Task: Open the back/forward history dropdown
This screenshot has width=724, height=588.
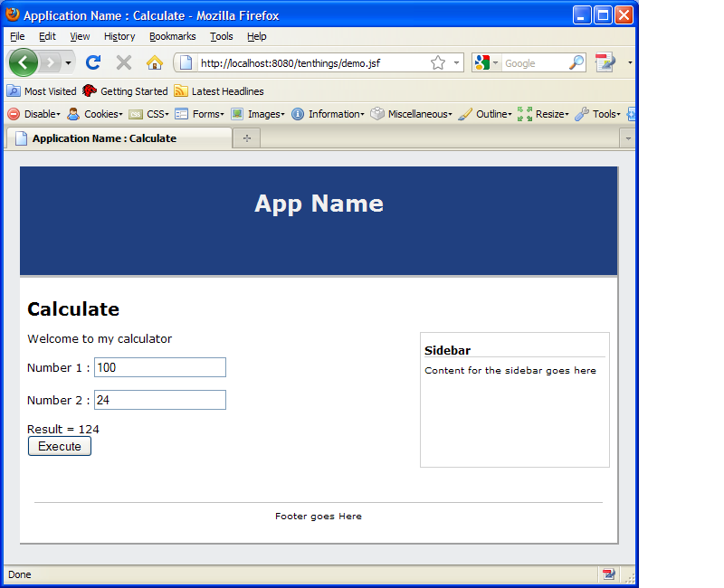Action: coord(68,62)
